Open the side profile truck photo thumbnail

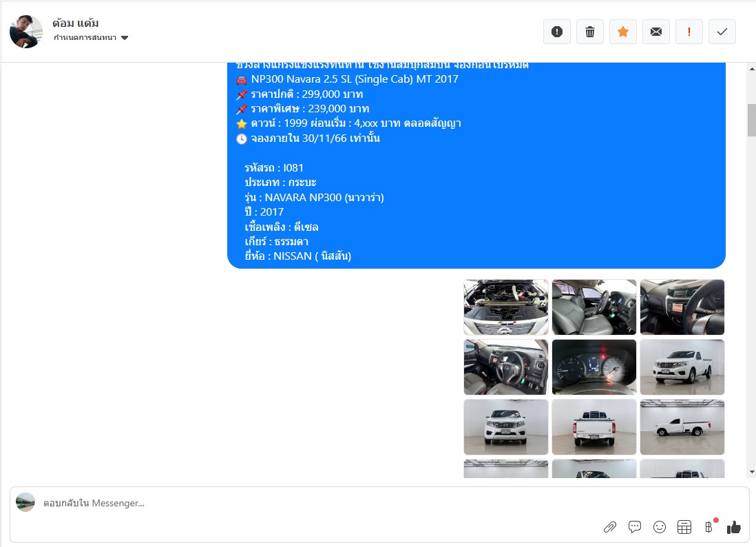[682, 427]
